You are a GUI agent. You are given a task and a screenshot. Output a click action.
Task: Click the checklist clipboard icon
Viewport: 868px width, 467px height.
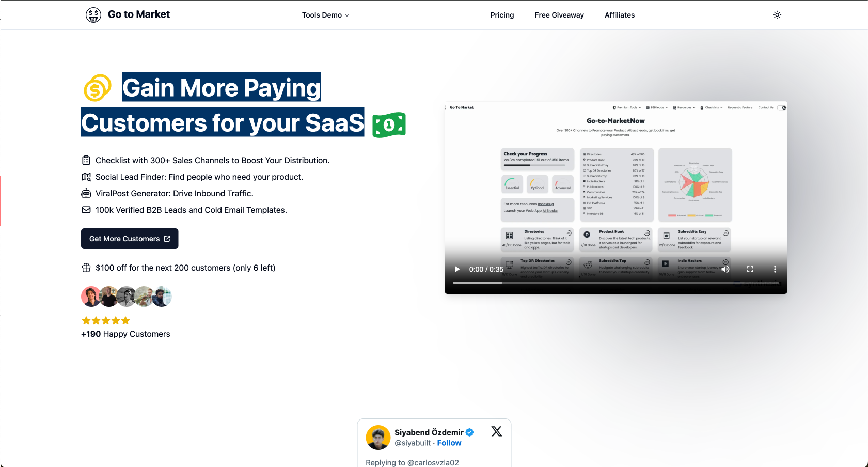(x=86, y=160)
